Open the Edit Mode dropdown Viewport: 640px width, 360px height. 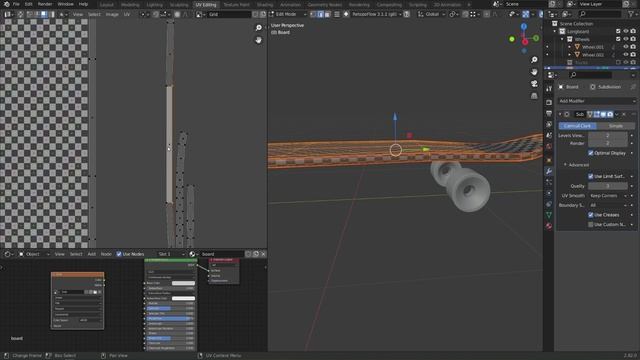(288, 14)
